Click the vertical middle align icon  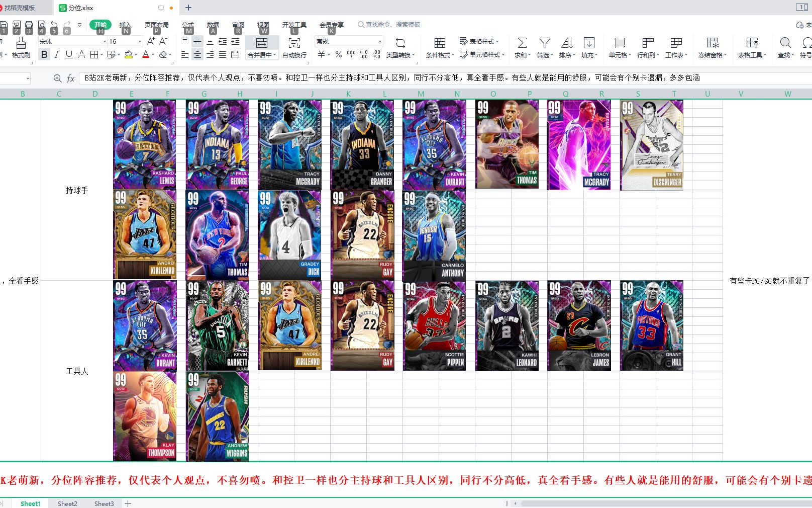click(197, 41)
